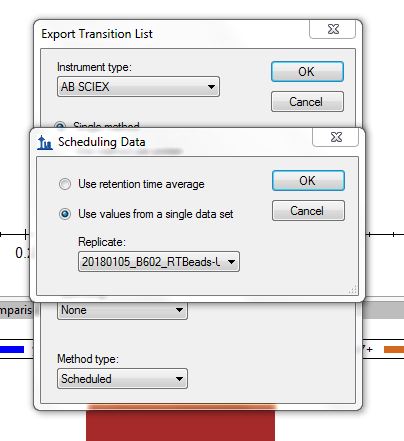Click OK in Scheduling Data dialog
Viewport: 404px width, 441px height.
click(x=308, y=181)
